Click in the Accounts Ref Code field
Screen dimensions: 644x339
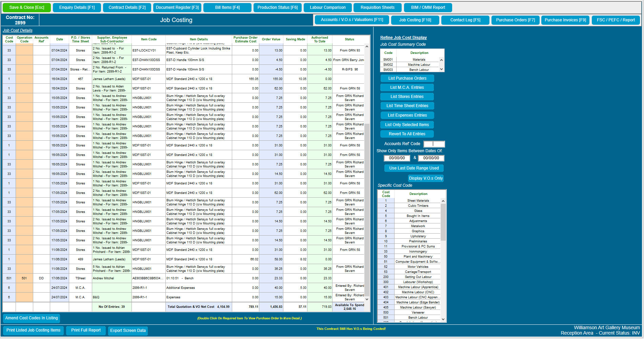click(434, 143)
